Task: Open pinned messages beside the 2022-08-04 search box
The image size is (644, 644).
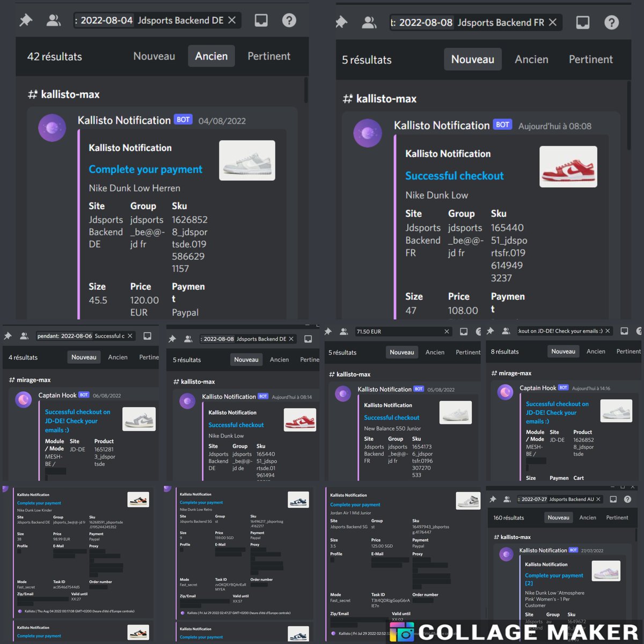Action: (x=26, y=20)
